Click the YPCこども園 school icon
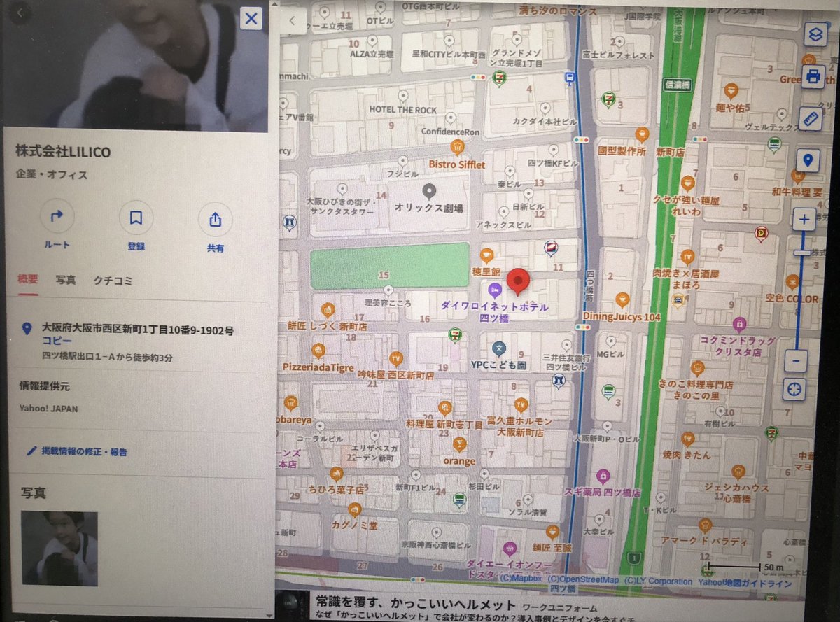The height and width of the screenshot is (622, 840). [x=499, y=348]
